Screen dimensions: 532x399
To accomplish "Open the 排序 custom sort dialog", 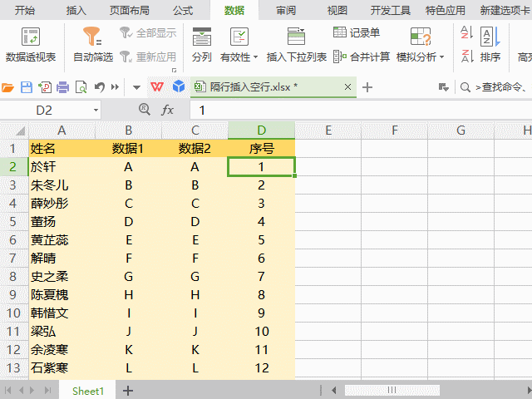I will 490,45.
